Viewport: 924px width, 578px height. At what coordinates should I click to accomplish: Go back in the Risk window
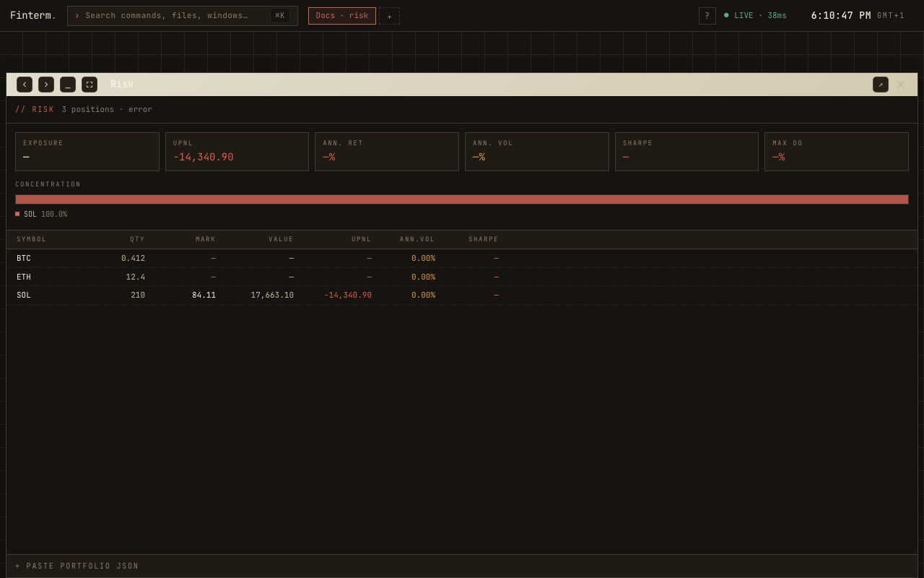coord(25,85)
